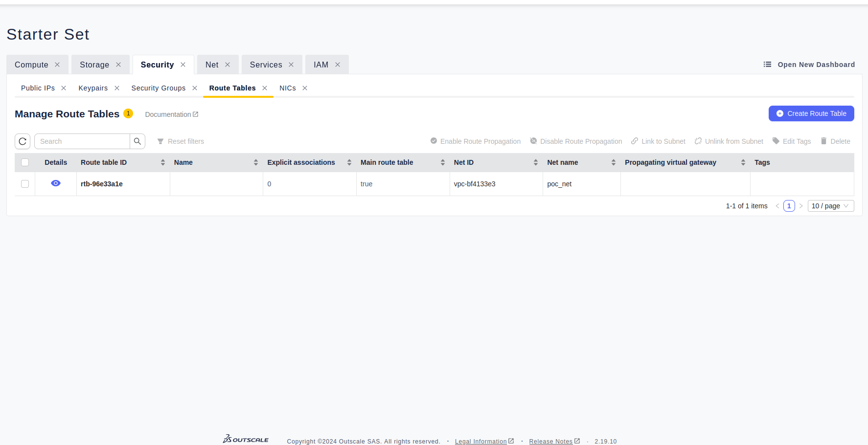Close the NICs sub-tab using its X
This screenshot has height=445, width=868.
pos(305,88)
